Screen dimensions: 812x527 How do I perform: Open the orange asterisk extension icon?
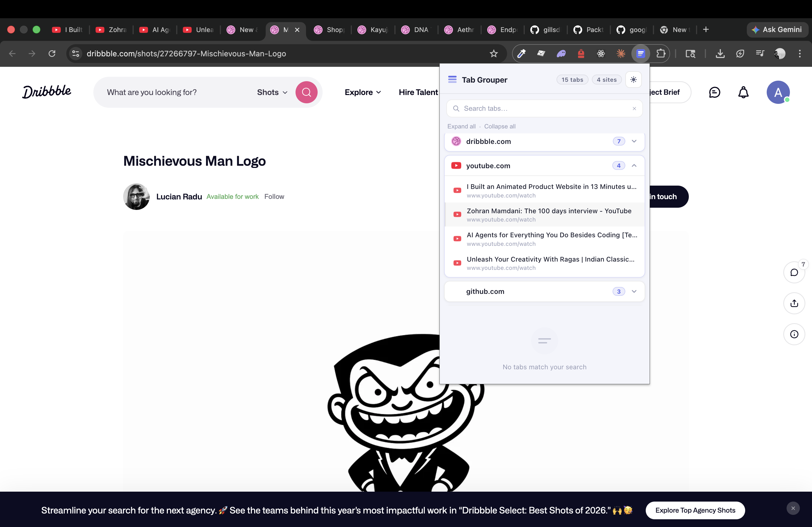[x=621, y=54]
